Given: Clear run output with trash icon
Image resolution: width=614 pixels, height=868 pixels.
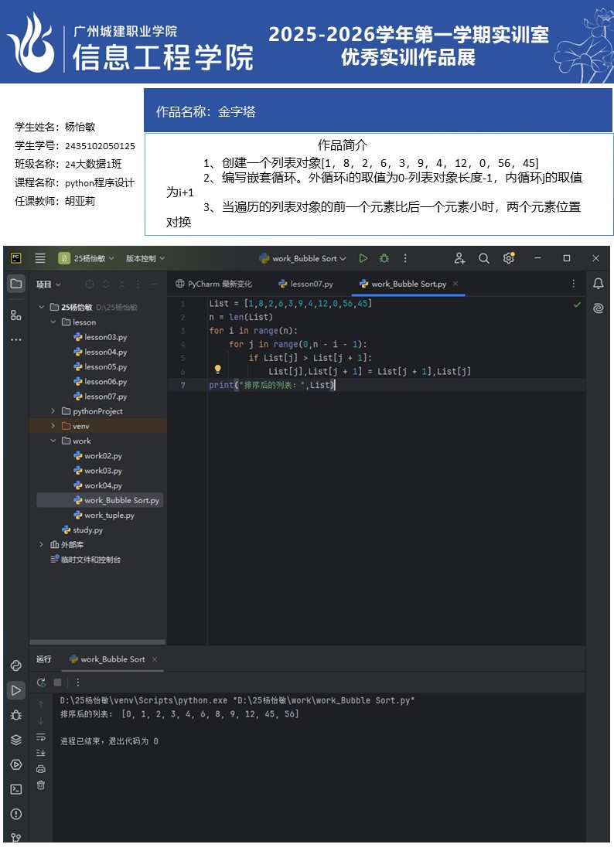Looking at the screenshot, I should coord(41,785).
